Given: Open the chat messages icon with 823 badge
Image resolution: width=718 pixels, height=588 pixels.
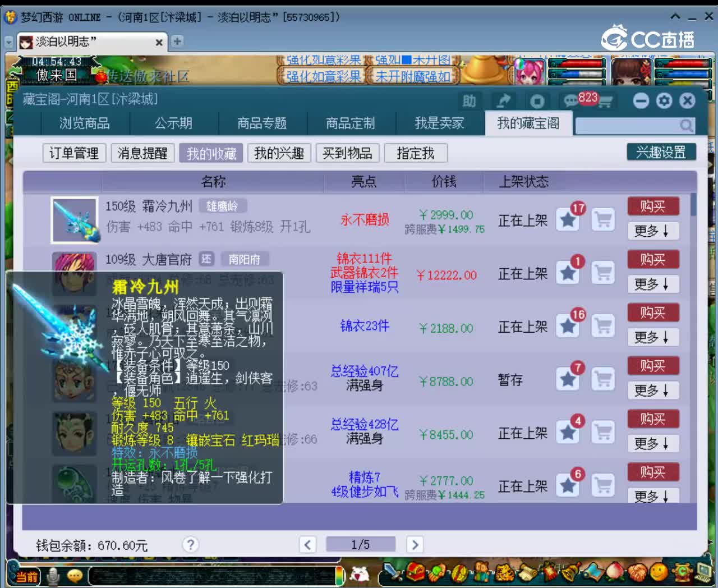Looking at the screenshot, I should 572,101.
